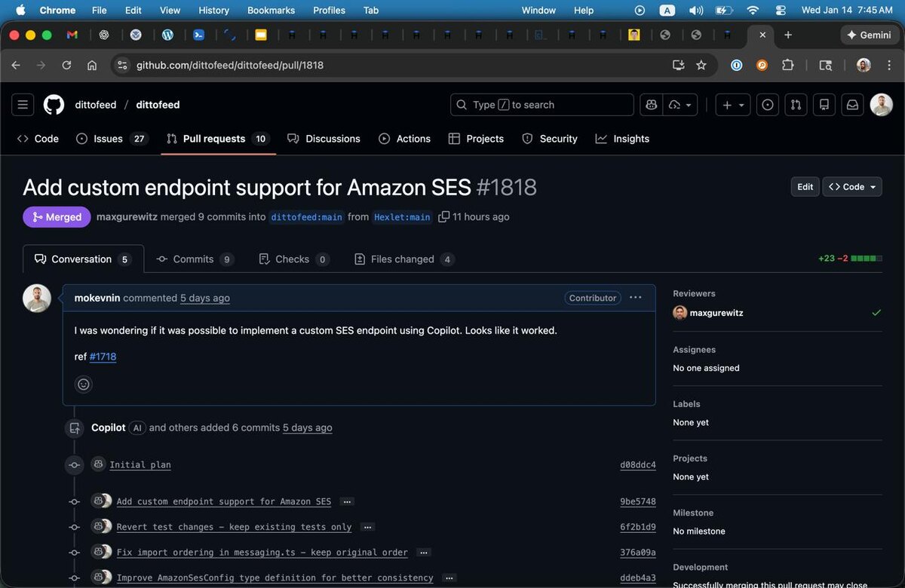Open the Actions tab
Image resolution: width=905 pixels, height=588 pixels.
point(405,139)
